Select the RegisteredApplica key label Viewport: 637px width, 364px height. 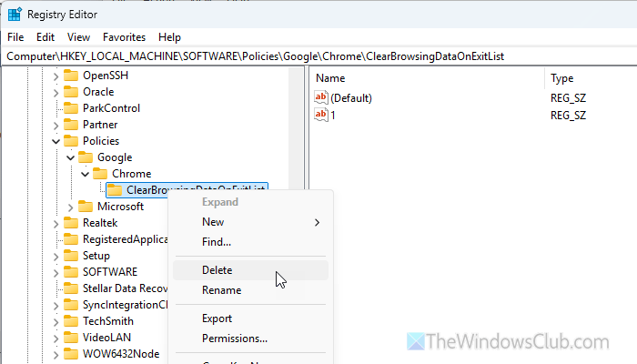(125, 239)
